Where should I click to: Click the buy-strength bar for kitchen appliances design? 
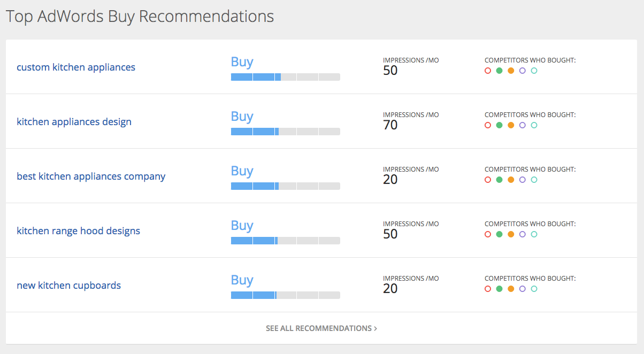(x=285, y=132)
